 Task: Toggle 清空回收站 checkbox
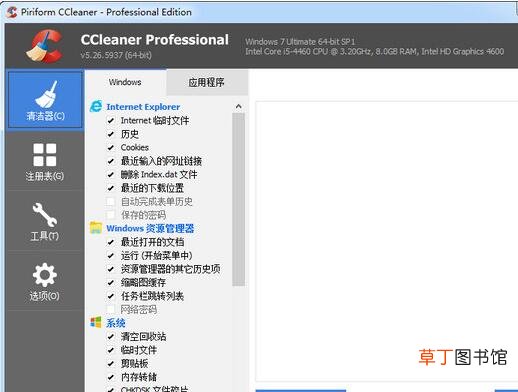[x=111, y=337]
